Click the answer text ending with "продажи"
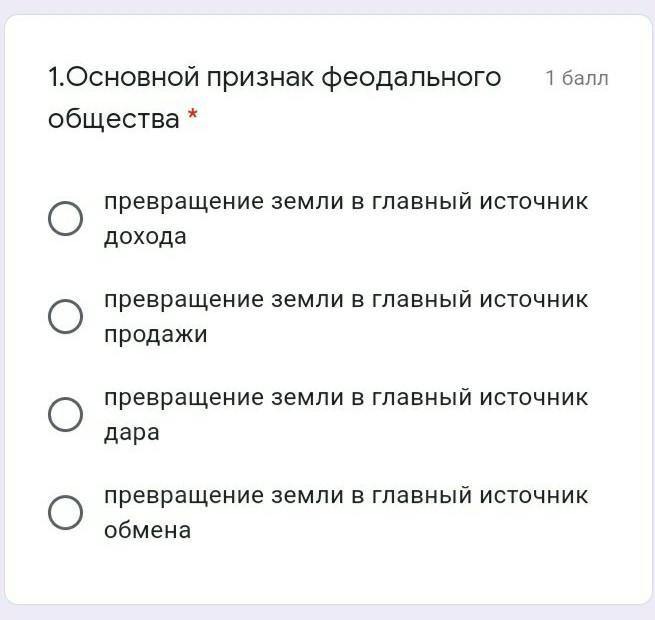 [346, 317]
